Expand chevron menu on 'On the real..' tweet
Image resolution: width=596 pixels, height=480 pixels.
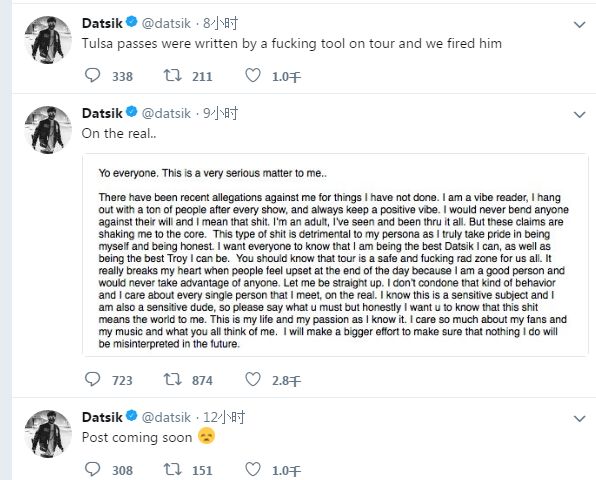pos(579,114)
